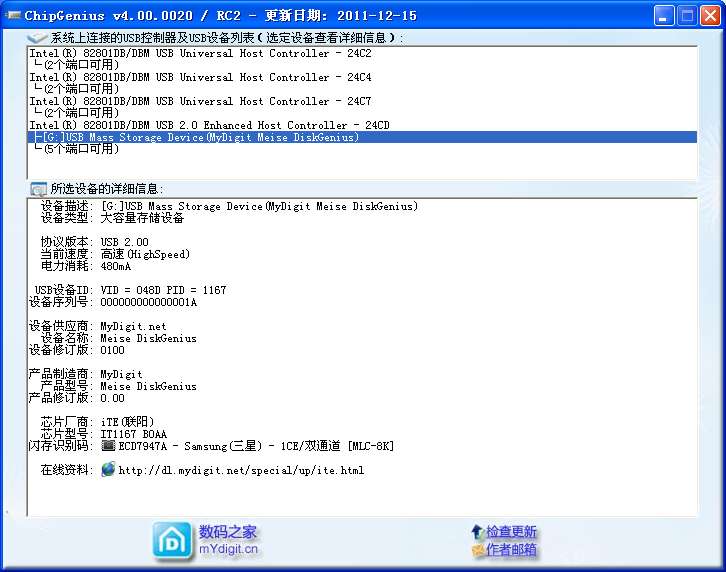Select USB Universal Host Controller 24C7
The height and width of the screenshot is (572, 726).
[x=200, y=101]
